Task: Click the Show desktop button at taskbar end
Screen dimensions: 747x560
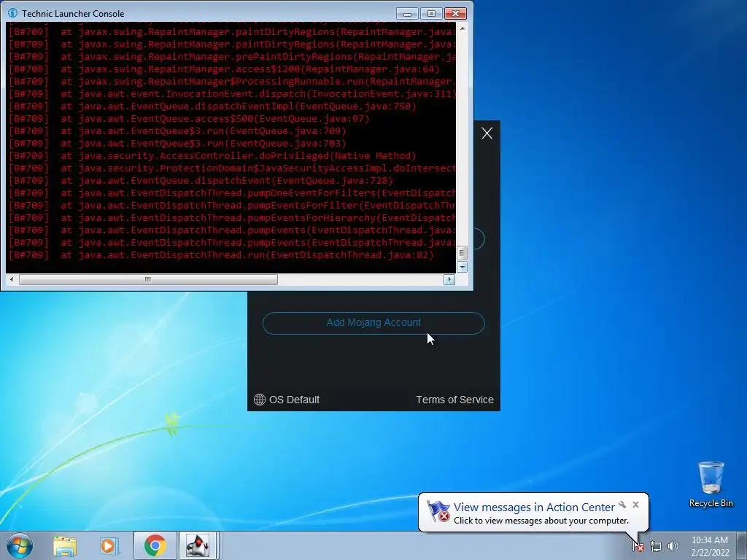Action: [x=742, y=546]
